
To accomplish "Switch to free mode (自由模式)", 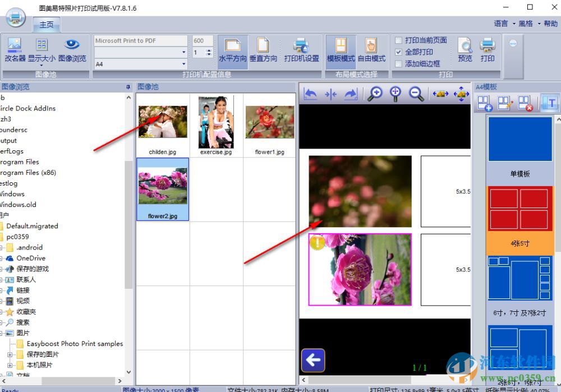I will click(x=371, y=50).
